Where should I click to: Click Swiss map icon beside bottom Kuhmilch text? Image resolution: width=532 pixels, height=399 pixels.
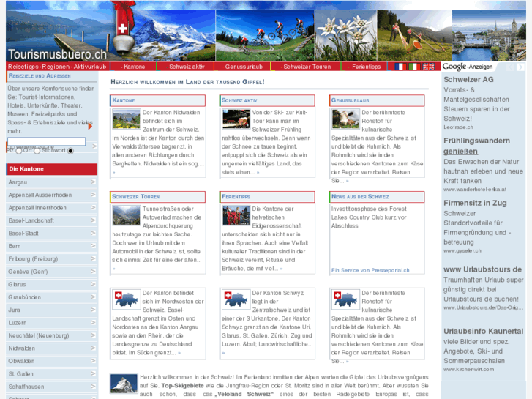[345, 299]
